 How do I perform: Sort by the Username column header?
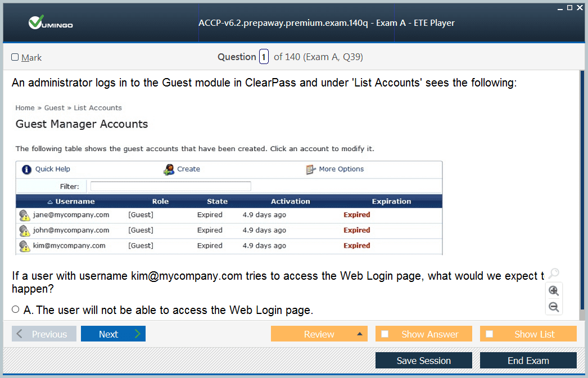click(x=75, y=202)
